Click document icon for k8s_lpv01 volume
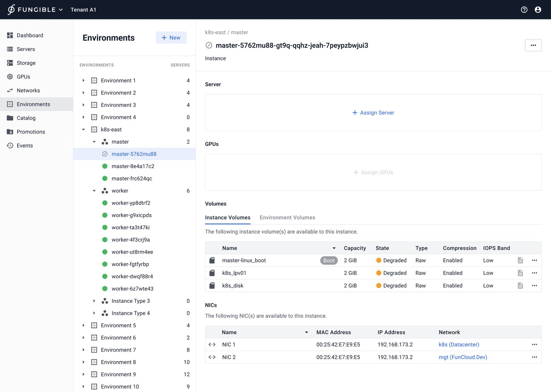The height and width of the screenshot is (392, 551). 520,273
